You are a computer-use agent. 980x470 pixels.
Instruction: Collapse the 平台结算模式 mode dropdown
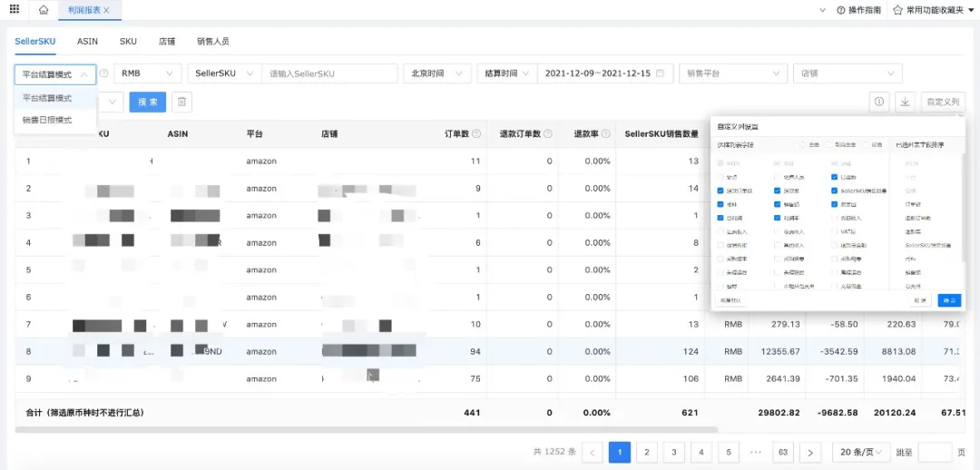[55, 73]
